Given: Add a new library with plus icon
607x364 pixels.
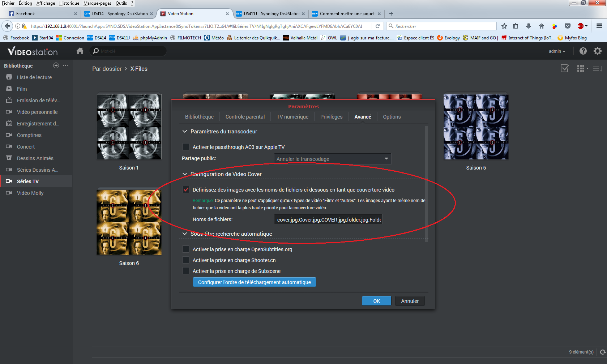Looking at the screenshot, I should click(56, 65).
